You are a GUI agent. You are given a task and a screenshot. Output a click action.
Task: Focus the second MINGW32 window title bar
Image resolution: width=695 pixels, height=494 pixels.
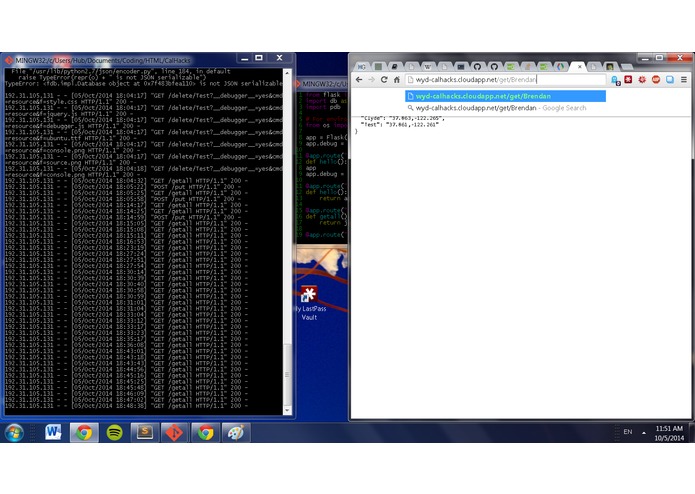point(322,84)
